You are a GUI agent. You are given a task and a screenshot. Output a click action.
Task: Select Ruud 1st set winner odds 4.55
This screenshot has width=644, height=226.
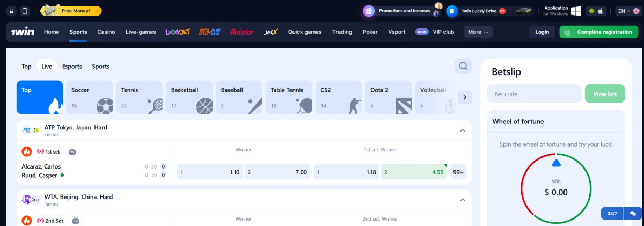414,172
